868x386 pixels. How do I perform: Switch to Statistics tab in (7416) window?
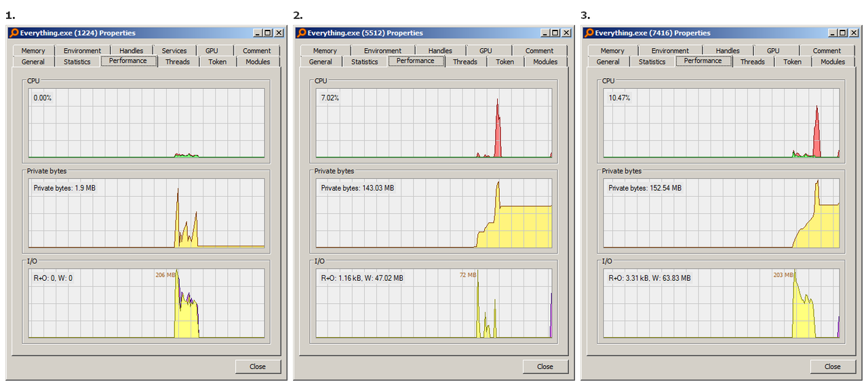point(652,62)
